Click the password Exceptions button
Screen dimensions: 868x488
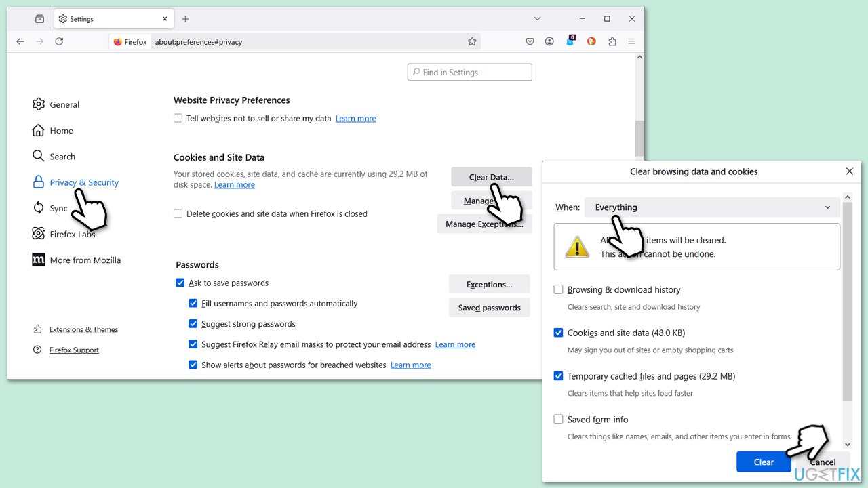[489, 284]
